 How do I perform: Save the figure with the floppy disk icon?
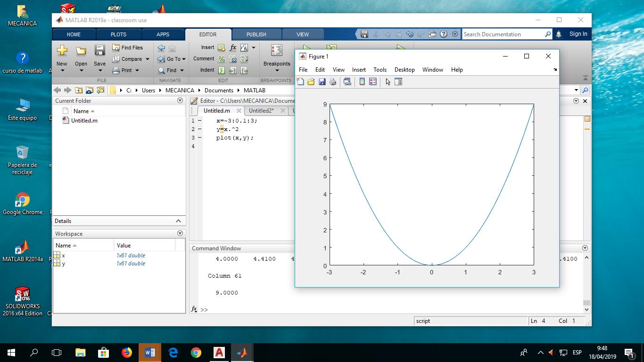point(322,82)
